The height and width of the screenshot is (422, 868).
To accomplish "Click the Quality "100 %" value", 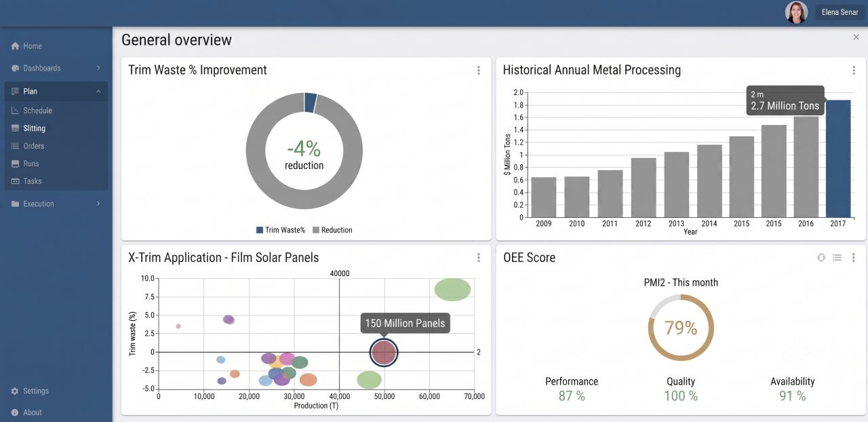I will 681,396.
